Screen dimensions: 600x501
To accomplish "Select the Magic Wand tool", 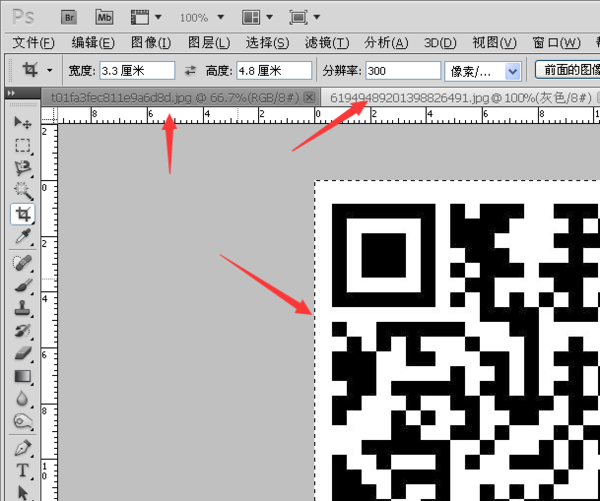I will point(23,191).
